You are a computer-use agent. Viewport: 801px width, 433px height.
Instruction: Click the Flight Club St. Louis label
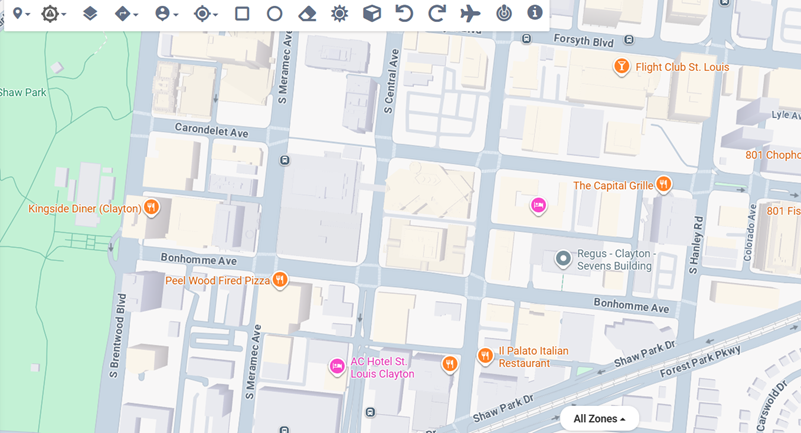[682, 67]
